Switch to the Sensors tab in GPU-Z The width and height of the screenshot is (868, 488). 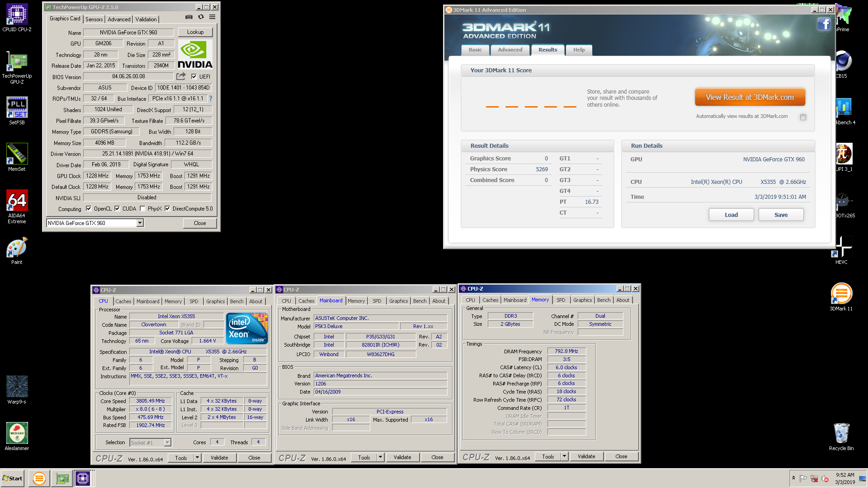pos(94,19)
